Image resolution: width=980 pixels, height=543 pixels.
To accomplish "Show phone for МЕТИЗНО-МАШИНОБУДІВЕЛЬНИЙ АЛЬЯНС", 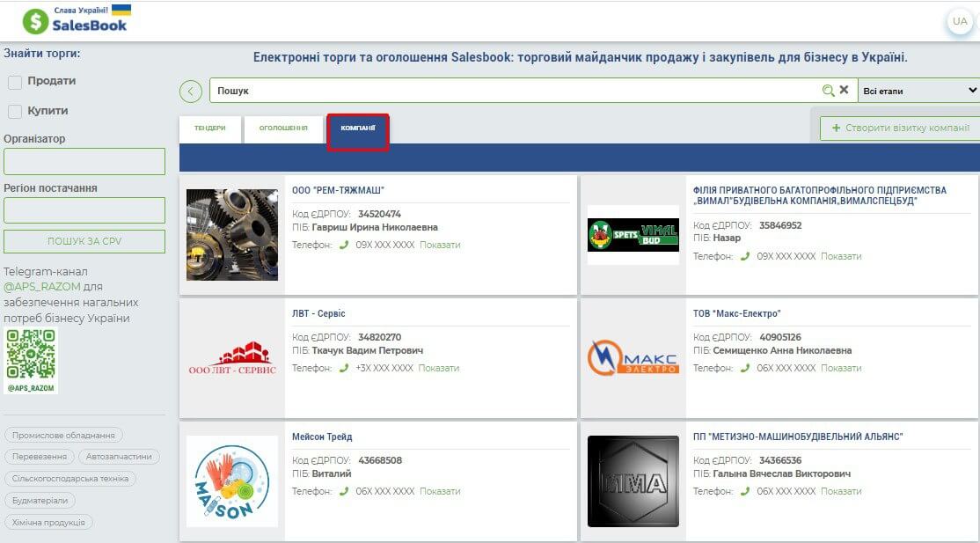I will click(841, 492).
